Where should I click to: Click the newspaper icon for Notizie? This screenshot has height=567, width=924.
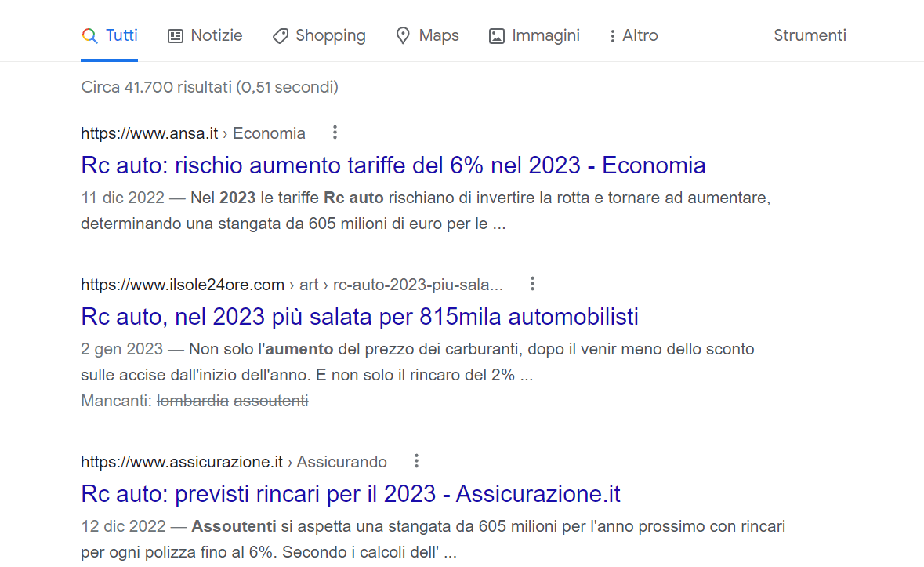(176, 36)
